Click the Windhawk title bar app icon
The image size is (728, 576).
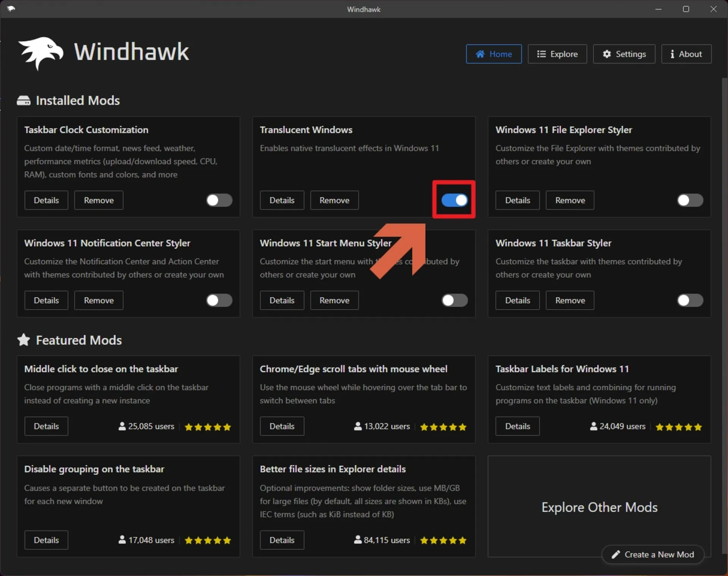(x=11, y=9)
